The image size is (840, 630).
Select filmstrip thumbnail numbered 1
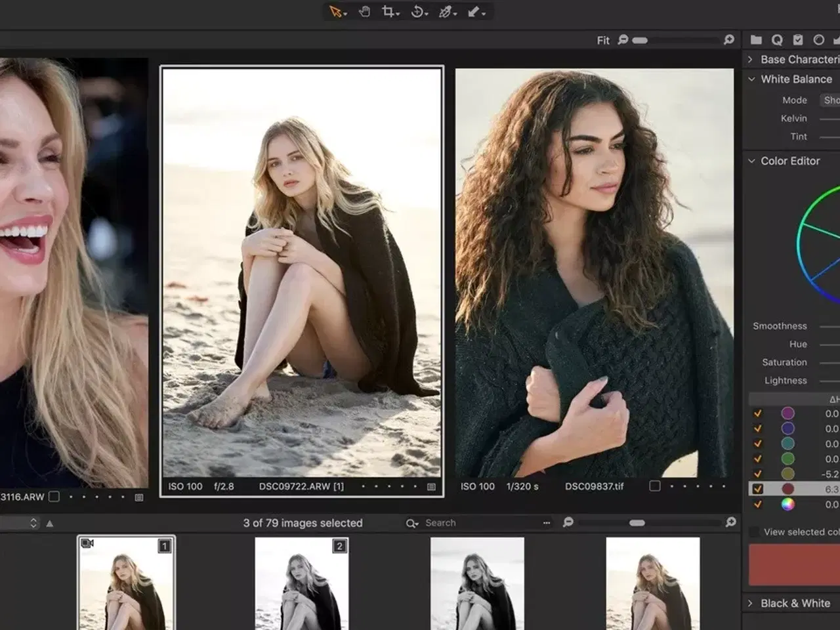click(127, 583)
